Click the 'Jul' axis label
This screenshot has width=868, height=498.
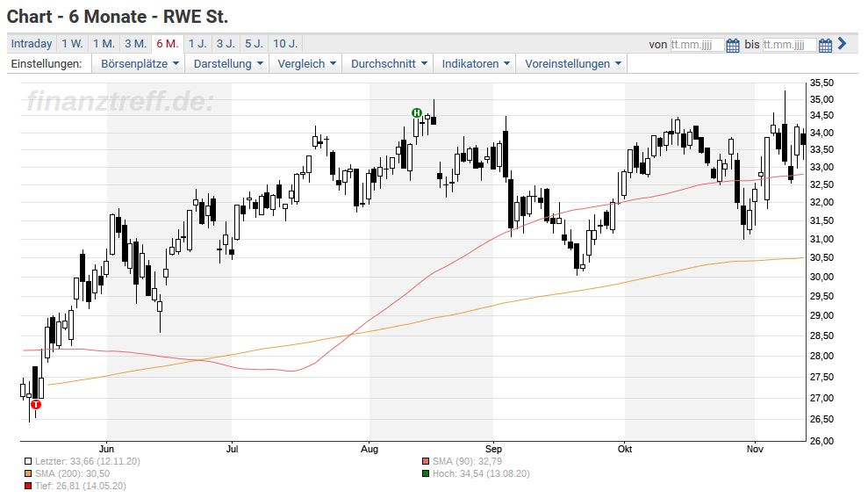coord(232,449)
